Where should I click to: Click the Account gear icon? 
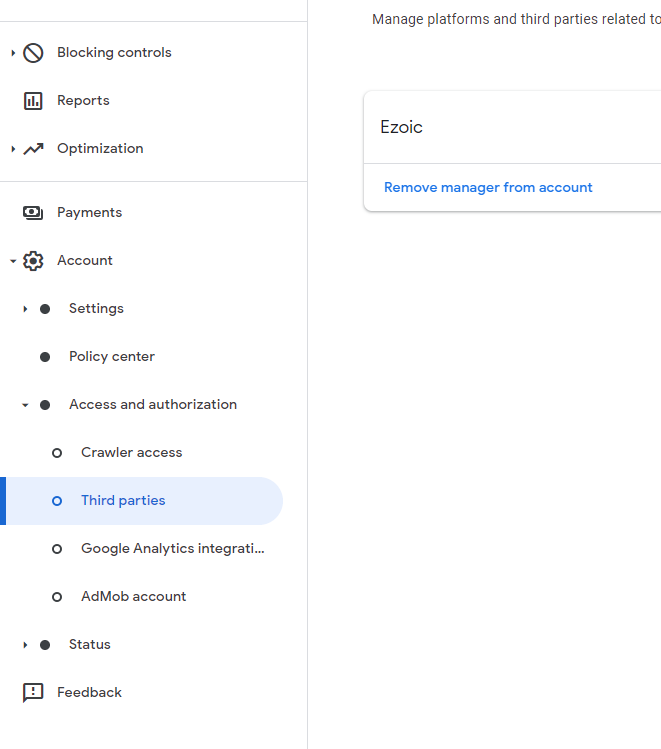33,261
